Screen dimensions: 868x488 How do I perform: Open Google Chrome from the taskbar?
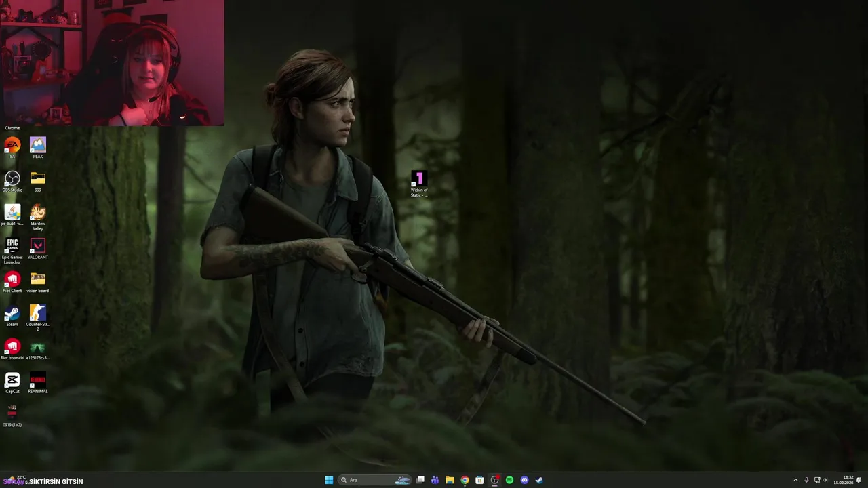pyautogui.click(x=465, y=480)
